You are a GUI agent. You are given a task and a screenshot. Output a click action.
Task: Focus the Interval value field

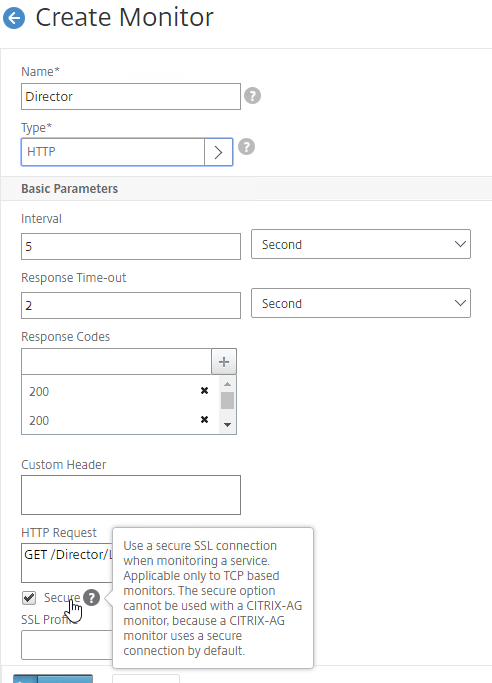[131, 247]
